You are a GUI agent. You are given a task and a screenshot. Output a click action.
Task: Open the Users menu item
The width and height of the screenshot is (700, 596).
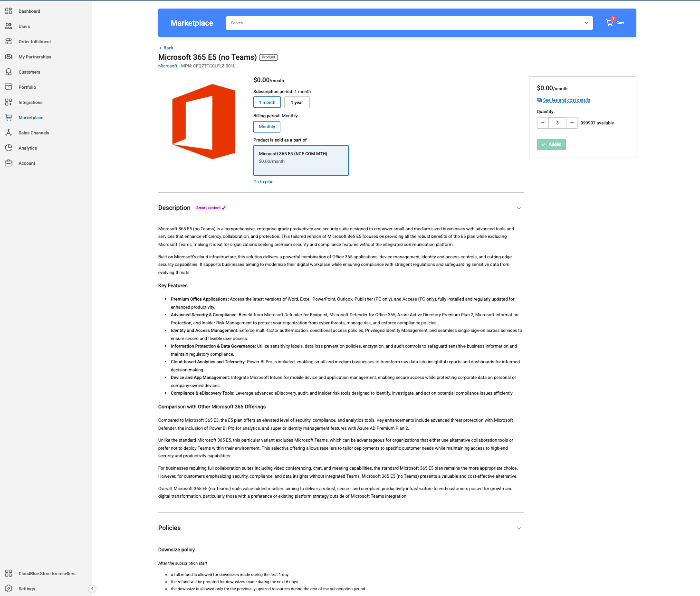(x=24, y=26)
